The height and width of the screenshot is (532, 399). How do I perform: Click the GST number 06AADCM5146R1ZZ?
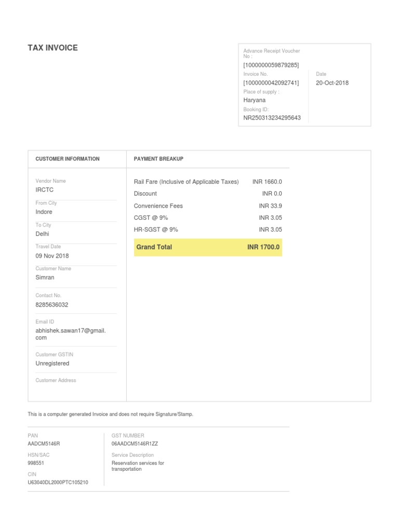tap(135, 444)
